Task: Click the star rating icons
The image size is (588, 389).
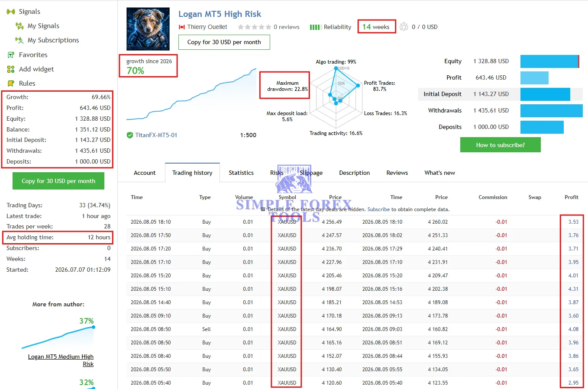Action: 255,27
